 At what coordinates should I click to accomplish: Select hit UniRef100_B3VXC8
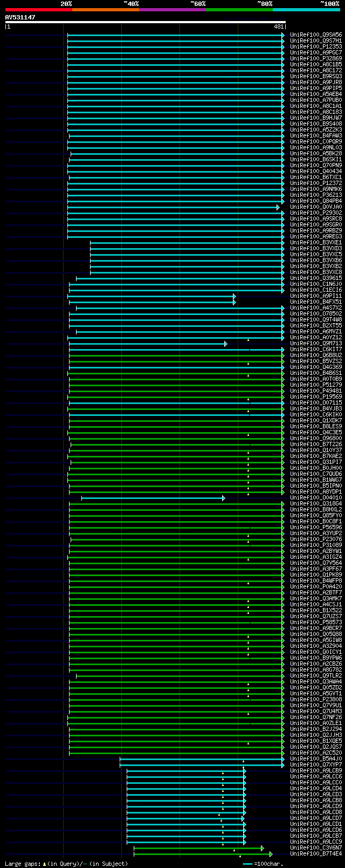coord(316,272)
